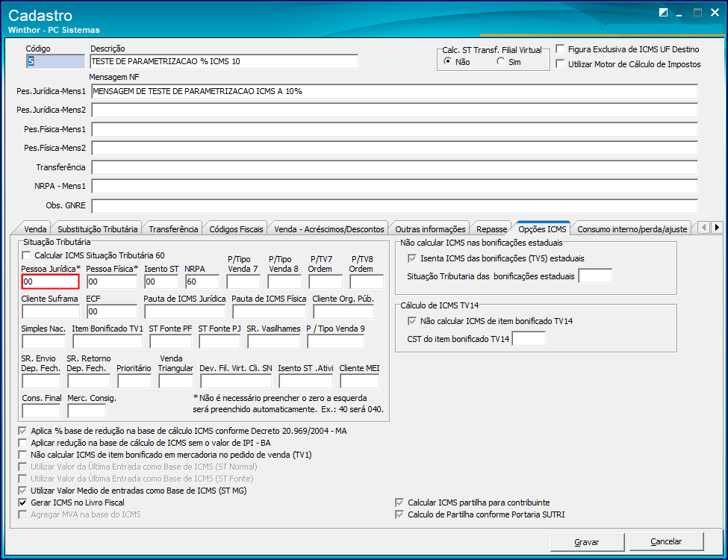The width and height of the screenshot is (728, 560).
Task: Click the Código field
Action: pos(55,61)
